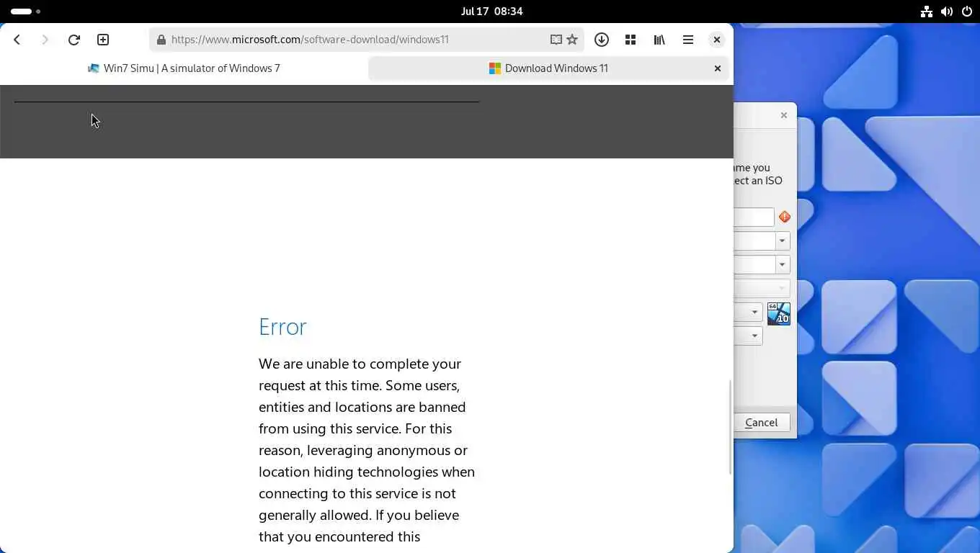Reload the Microsoft download page

click(73, 40)
